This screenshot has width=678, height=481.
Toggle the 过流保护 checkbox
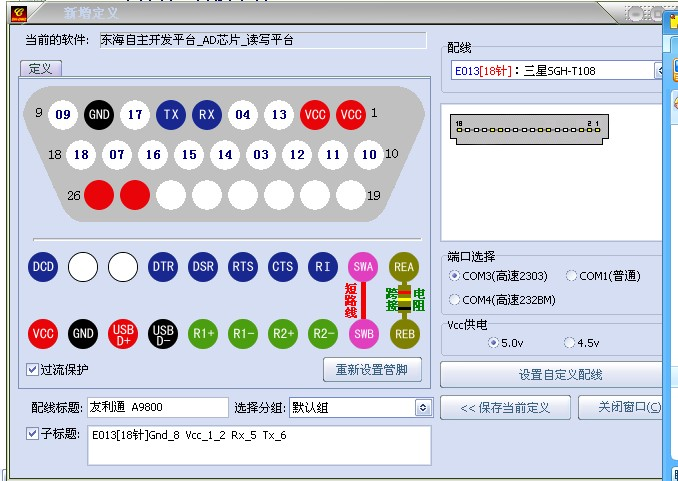[33, 370]
